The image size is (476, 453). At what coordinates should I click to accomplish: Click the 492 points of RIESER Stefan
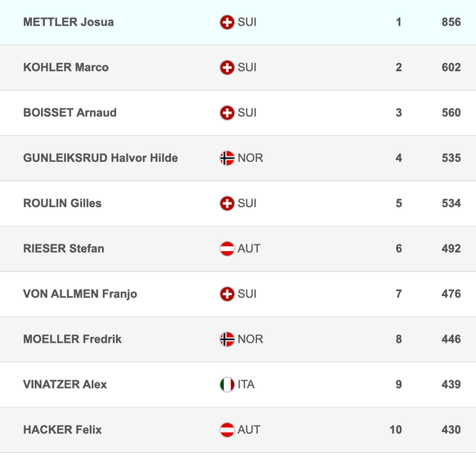(451, 249)
